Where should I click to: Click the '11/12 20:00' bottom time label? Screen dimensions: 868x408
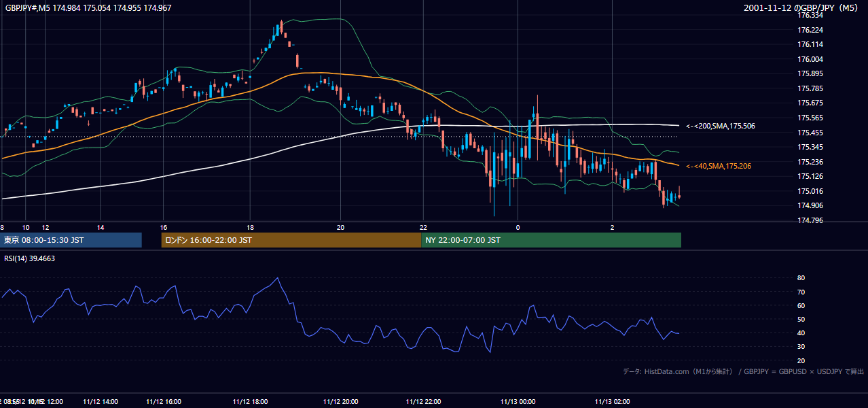pyautogui.click(x=341, y=402)
